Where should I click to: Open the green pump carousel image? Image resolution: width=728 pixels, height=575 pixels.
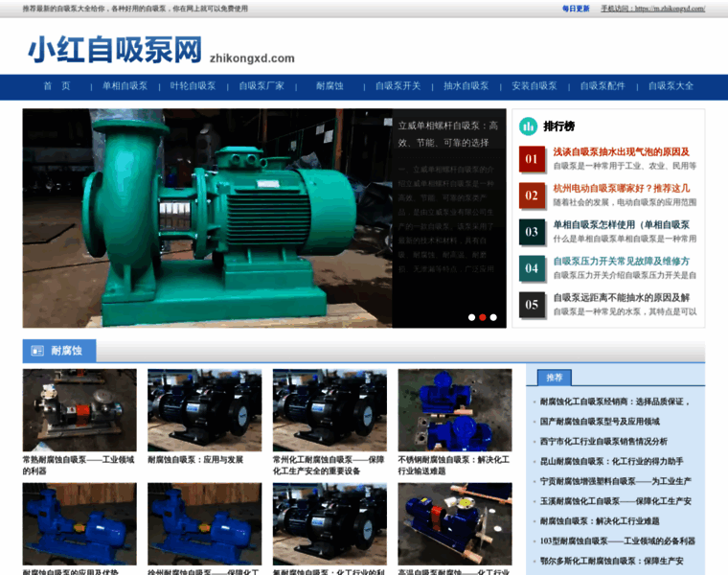click(x=207, y=218)
